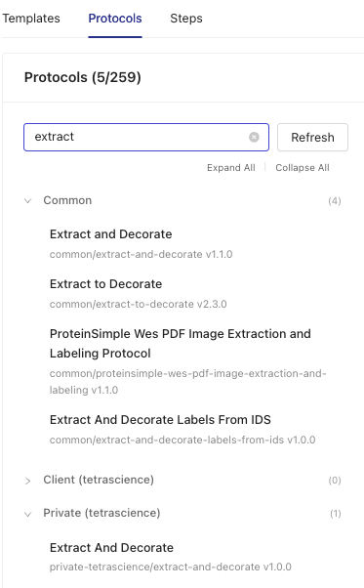Click the Common group header label
The width and height of the screenshot is (364, 588).
tap(67, 200)
